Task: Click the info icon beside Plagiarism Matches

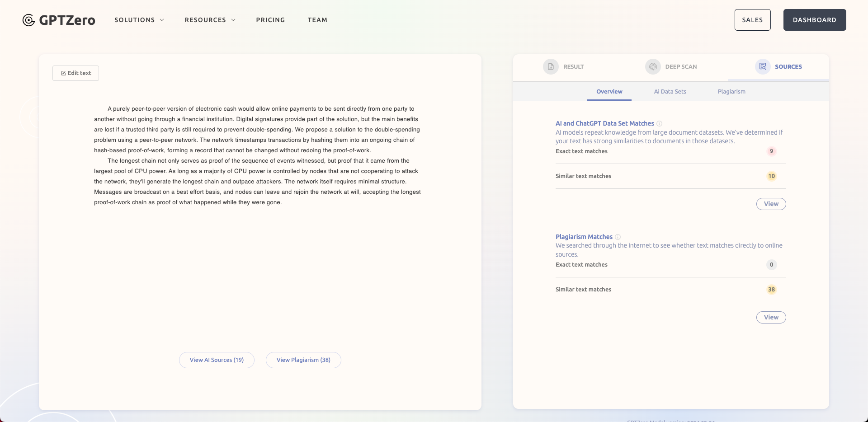Action: click(x=618, y=237)
